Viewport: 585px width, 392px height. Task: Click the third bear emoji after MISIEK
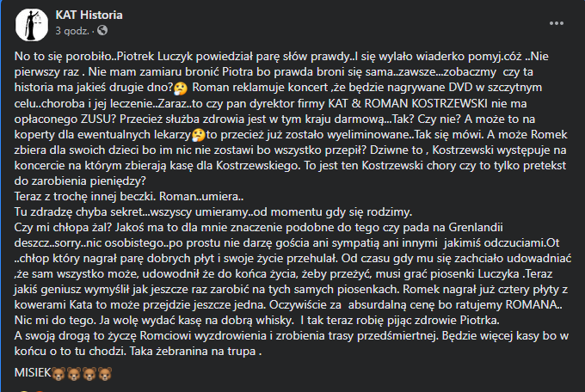pos(89,373)
